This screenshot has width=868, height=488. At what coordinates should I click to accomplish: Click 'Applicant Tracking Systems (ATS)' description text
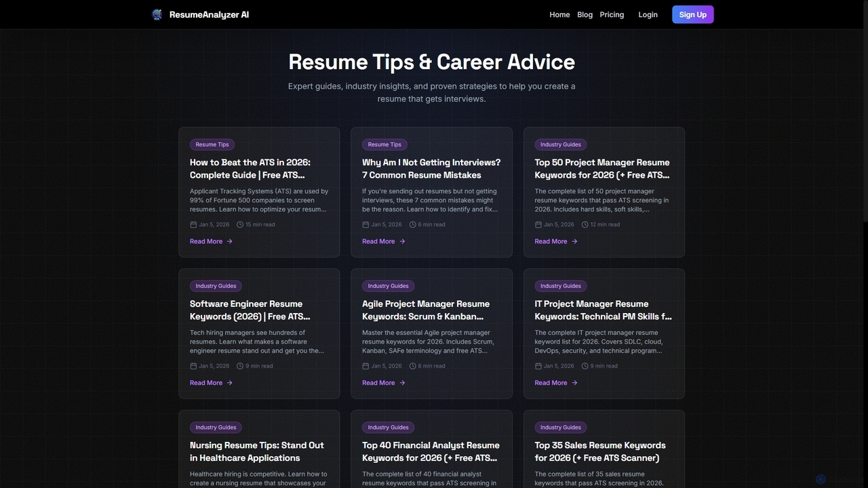click(x=259, y=200)
